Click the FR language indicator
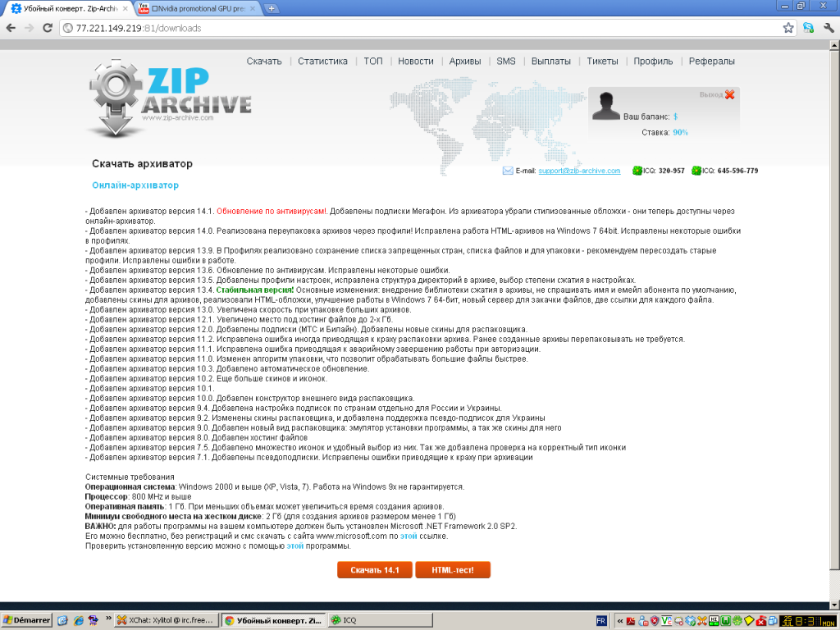The image size is (840, 630). coord(601,621)
